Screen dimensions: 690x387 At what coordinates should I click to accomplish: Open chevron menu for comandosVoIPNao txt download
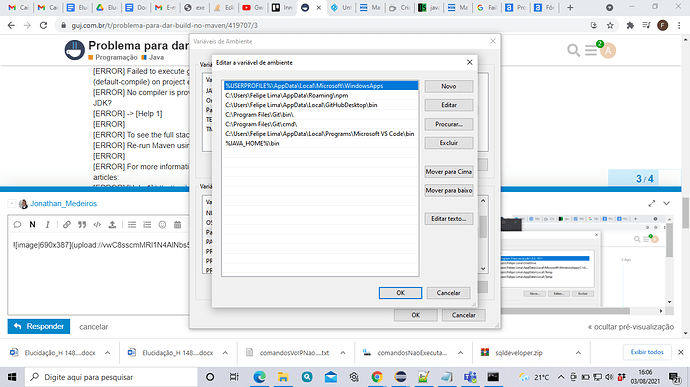[343, 353]
